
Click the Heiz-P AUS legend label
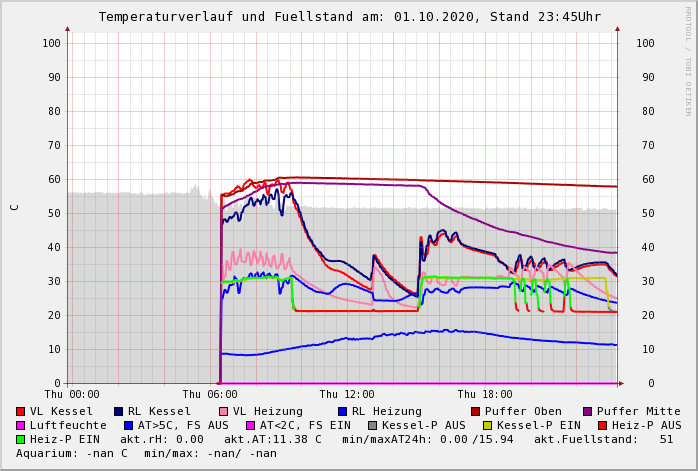click(646, 425)
